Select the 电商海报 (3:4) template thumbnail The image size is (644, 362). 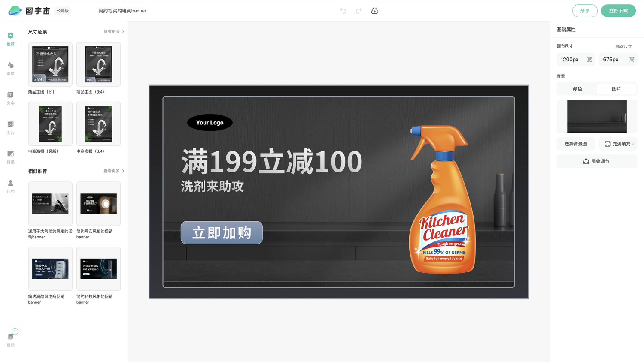tap(98, 124)
